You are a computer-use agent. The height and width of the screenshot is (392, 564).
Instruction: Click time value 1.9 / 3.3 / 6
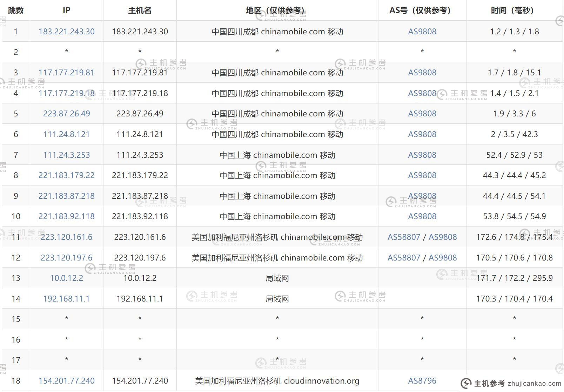pos(514,114)
